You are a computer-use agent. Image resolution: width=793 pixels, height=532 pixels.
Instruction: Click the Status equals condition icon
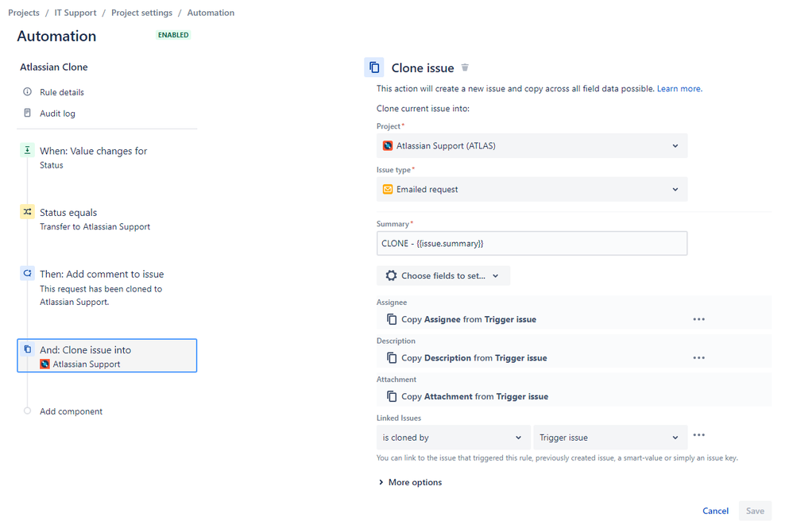[x=27, y=212]
